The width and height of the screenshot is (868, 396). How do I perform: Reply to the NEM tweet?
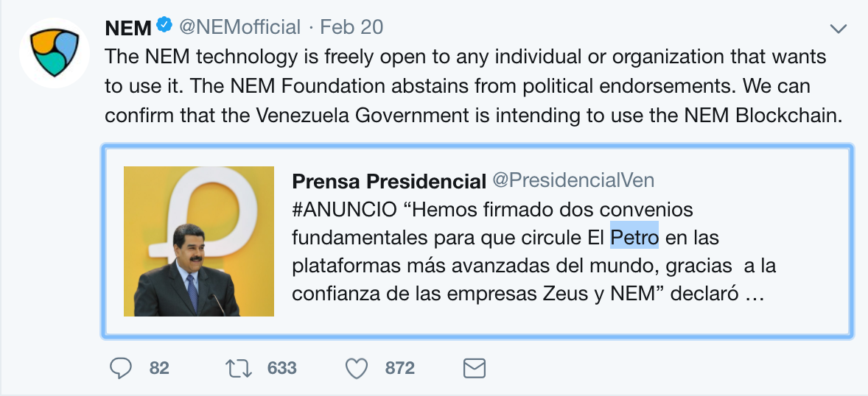coord(121,367)
